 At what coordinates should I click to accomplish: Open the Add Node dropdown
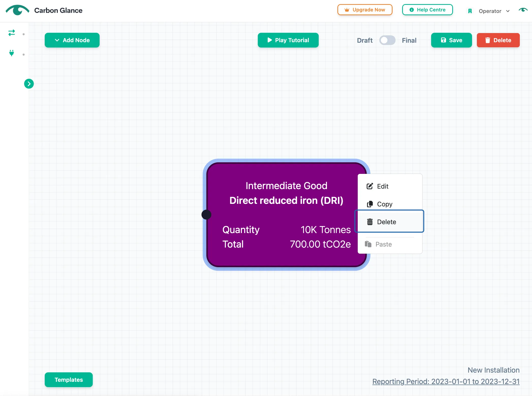click(x=72, y=40)
